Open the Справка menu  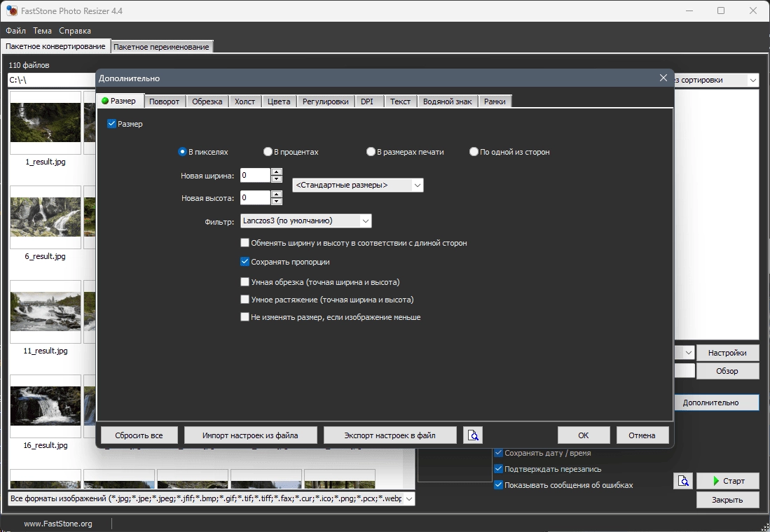coord(75,30)
